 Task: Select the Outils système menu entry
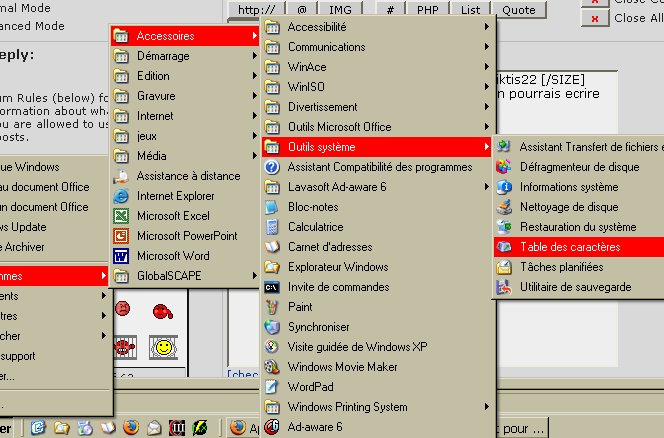tap(376, 147)
